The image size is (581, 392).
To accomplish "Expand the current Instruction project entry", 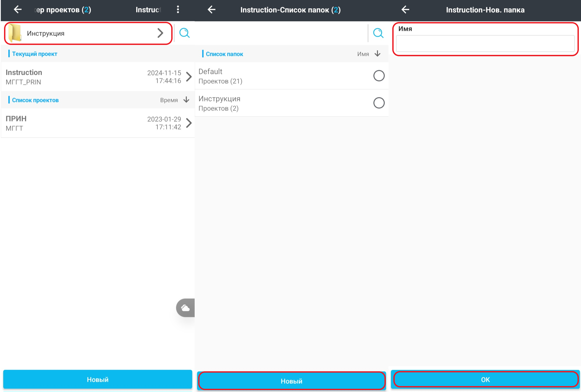I will (x=189, y=77).
